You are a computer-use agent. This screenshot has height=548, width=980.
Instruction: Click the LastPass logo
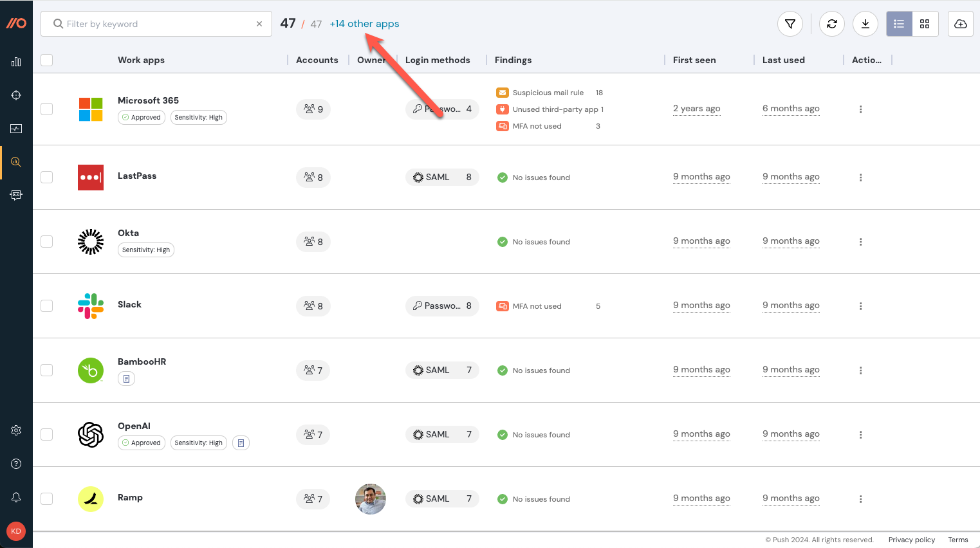click(x=91, y=178)
